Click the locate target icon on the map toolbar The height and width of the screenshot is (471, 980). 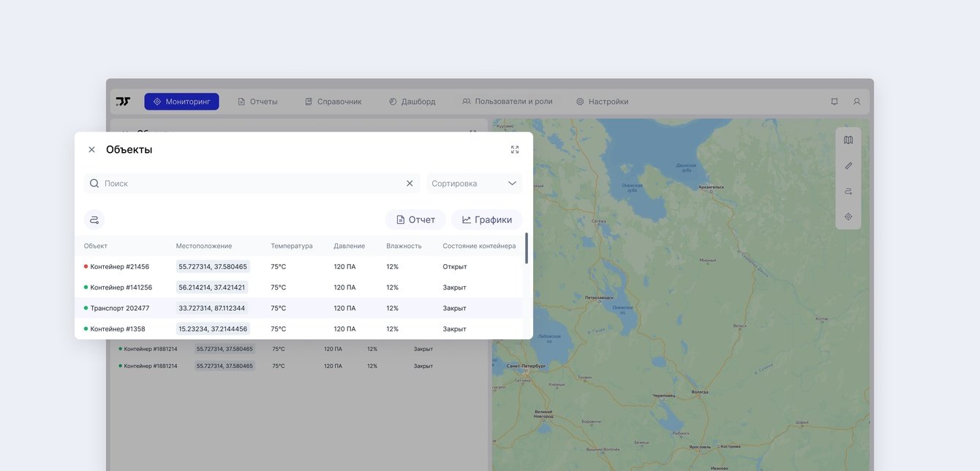click(848, 216)
